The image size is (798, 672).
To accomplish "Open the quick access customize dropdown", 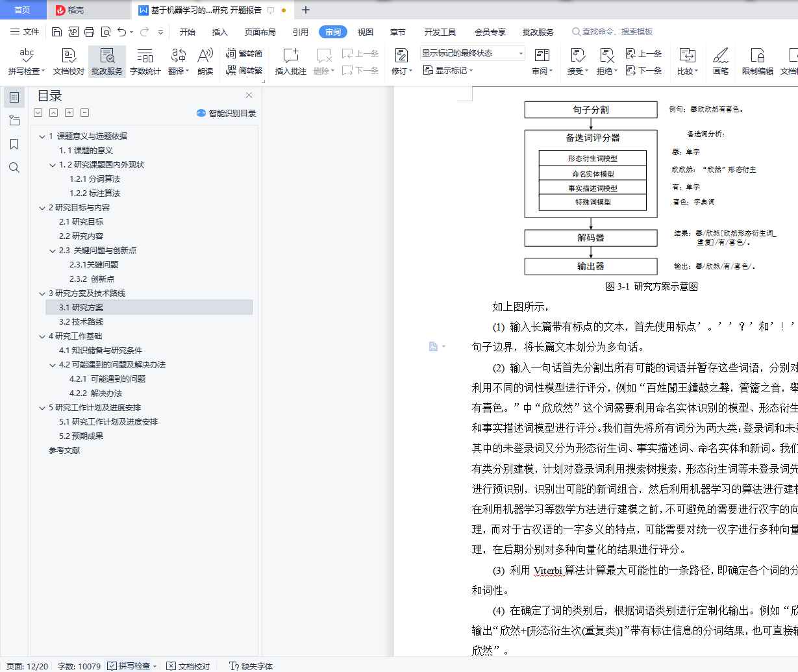I will 160,32.
